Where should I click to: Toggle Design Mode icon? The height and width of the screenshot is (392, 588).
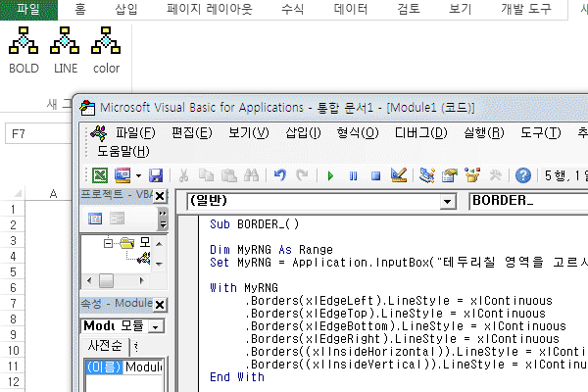point(398,175)
